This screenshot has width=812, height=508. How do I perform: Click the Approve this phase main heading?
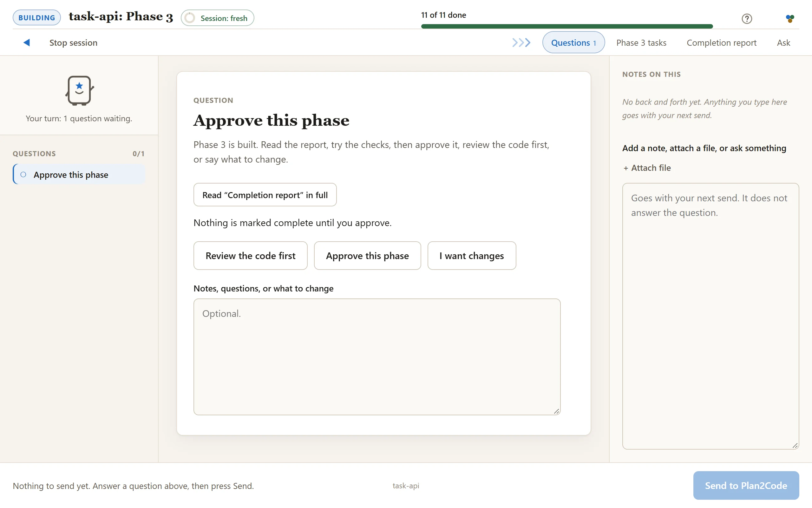click(x=271, y=120)
